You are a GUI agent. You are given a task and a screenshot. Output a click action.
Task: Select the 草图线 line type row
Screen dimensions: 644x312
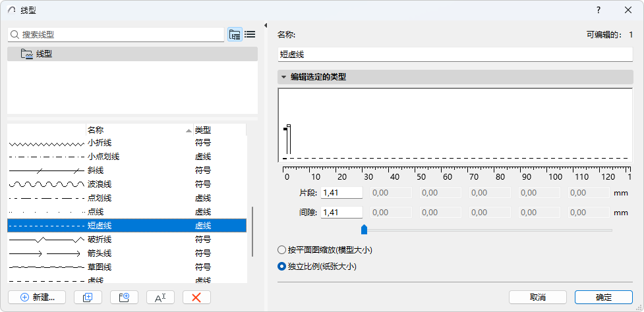pyautogui.click(x=127, y=267)
